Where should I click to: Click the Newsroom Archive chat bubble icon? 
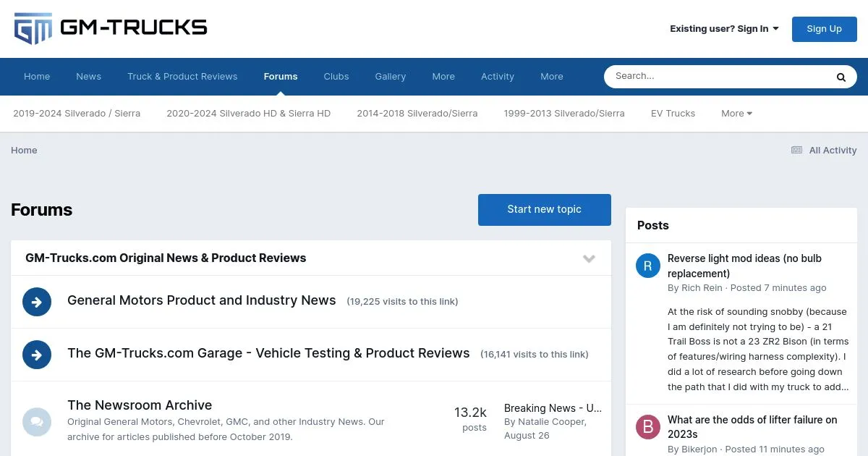pos(37,421)
